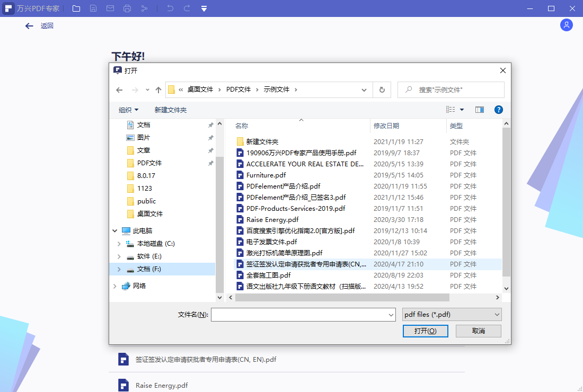Expand the 网络 tree node
The height and width of the screenshot is (392, 583).
click(x=115, y=286)
